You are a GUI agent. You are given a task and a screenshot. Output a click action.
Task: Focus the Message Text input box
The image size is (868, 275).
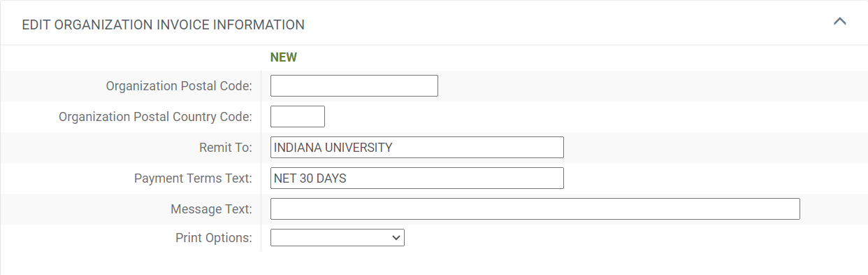pos(535,209)
